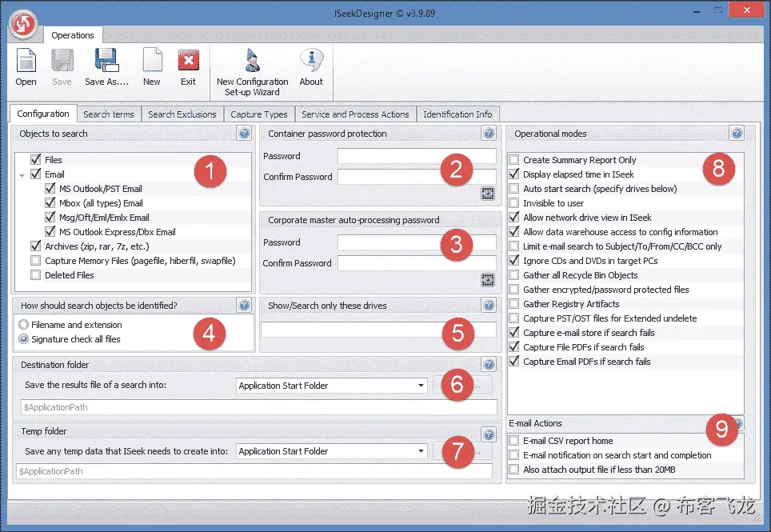Image resolution: width=771 pixels, height=532 pixels.
Task: Click Destination folder $ApplicationPath field
Action: click(x=259, y=407)
